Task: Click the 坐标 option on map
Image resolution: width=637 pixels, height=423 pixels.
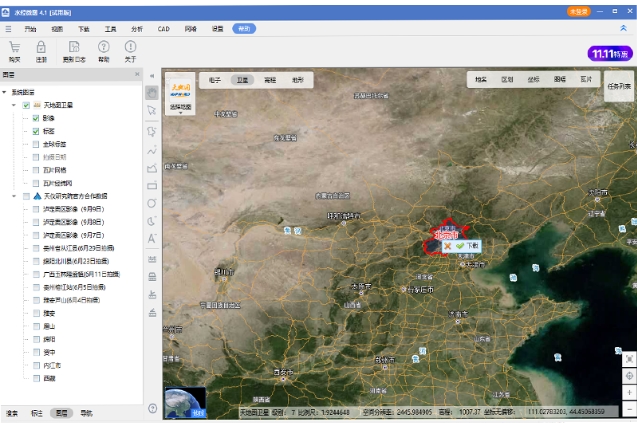Action: click(533, 79)
